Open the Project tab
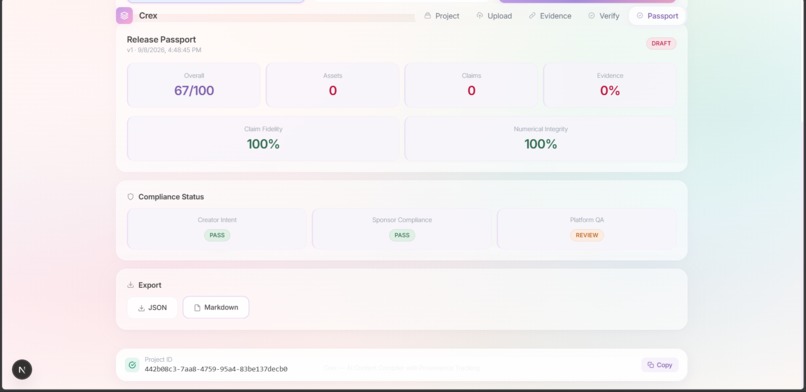Screen dimensions: 806x392 click(442, 16)
